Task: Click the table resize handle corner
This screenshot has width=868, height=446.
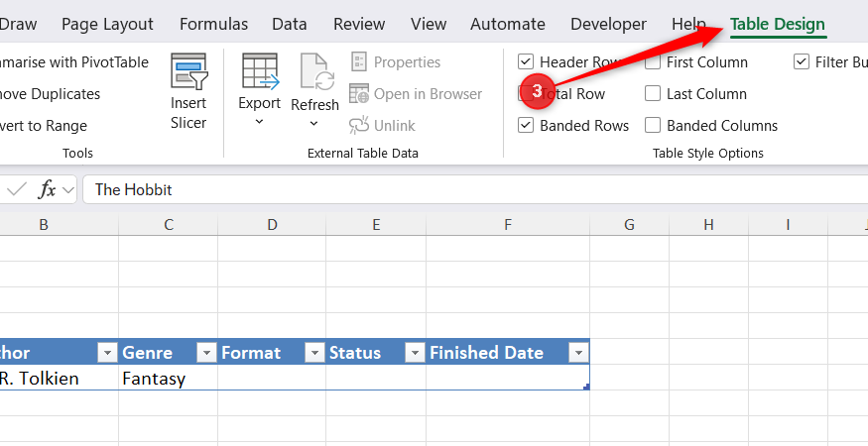Action: click(x=586, y=387)
